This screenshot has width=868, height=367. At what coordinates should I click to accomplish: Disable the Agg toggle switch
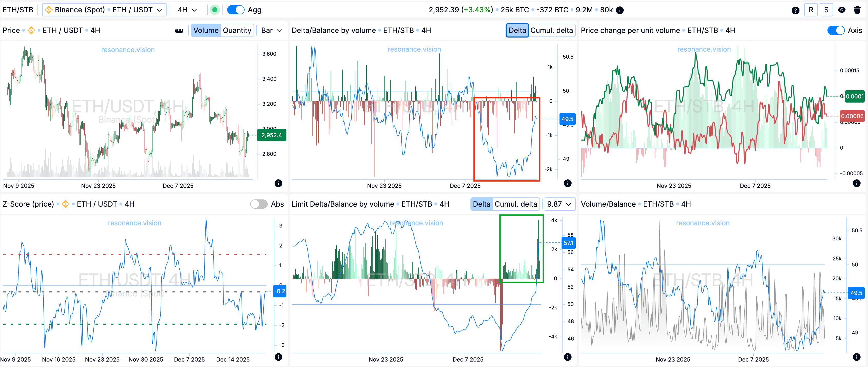point(236,10)
